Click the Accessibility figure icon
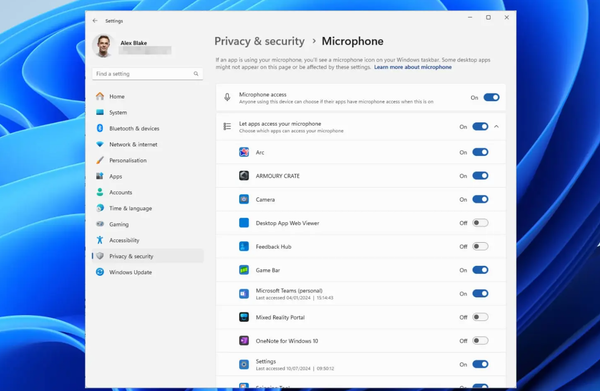The width and height of the screenshot is (600, 391). coord(100,240)
